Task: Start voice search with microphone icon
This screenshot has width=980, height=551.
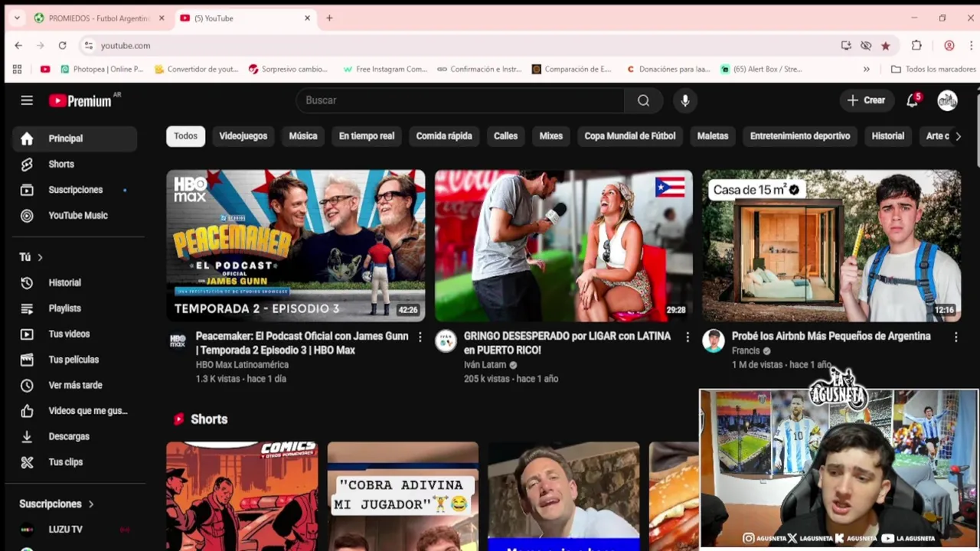Action: (x=685, y=100)
